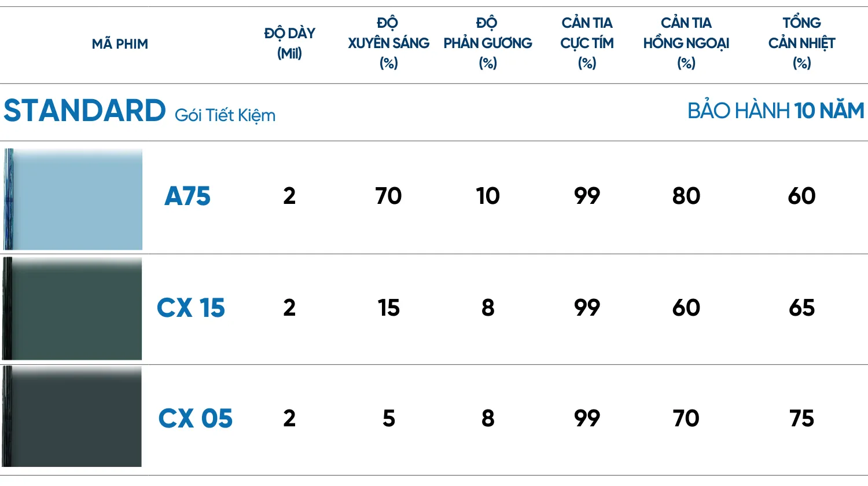Screen dimensions: 868x486
Task: Select the ĐỘ DÀY (Mil) column header
Action: (289, 43)
